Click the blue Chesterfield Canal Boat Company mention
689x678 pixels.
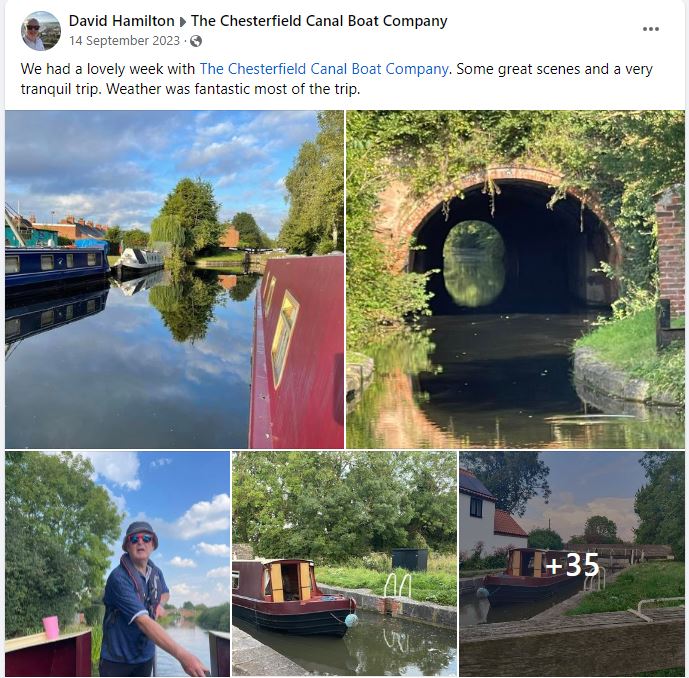[324, 69]
